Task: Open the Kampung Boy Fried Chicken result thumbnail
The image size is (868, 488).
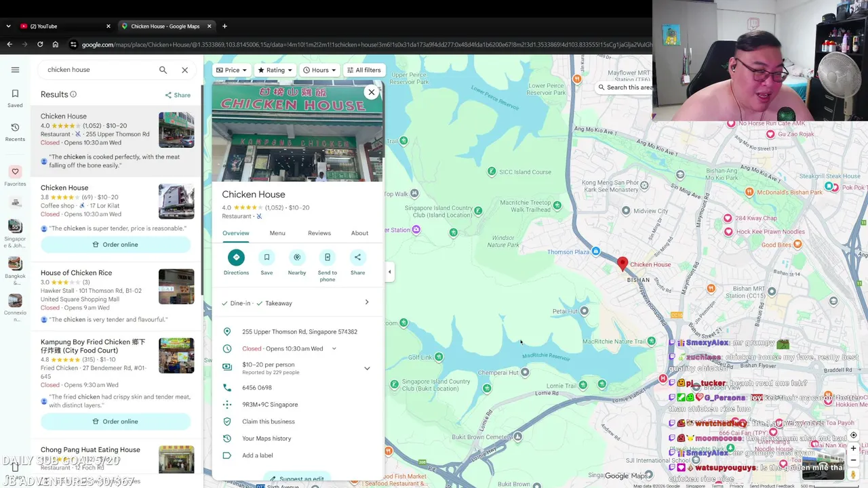Action: [x=176, y=356]
